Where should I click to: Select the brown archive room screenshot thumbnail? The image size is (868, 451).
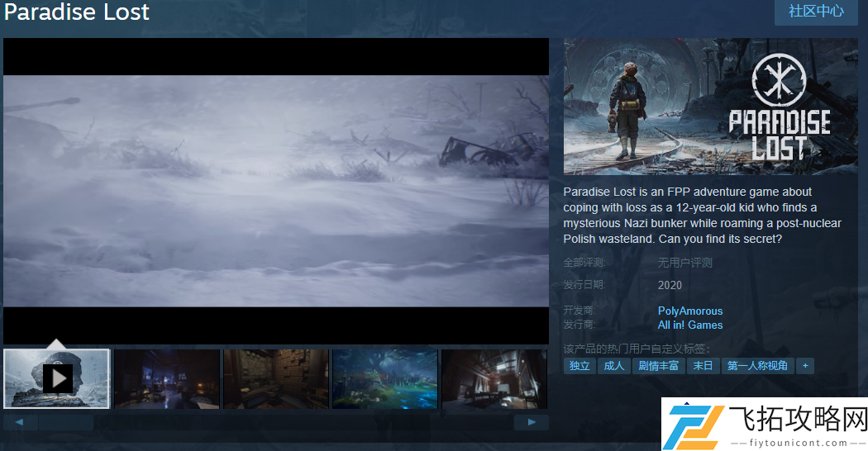pyautogui.click(x=275, y=379)
